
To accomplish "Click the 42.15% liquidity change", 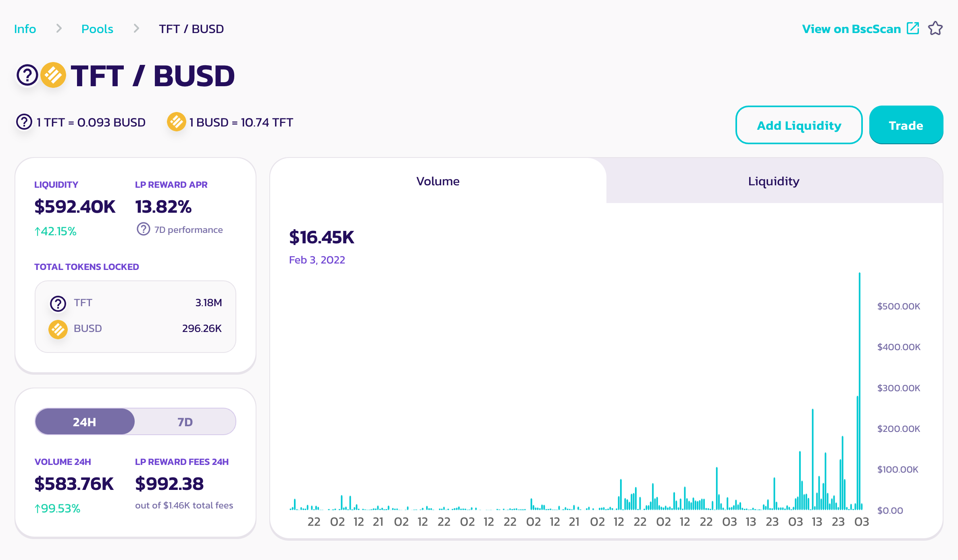I will click(x=55, y=231).
